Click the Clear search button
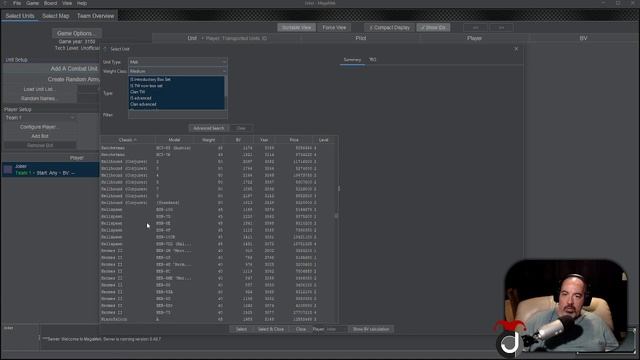This screenshot has height=360, width=640. coord(241,128)
